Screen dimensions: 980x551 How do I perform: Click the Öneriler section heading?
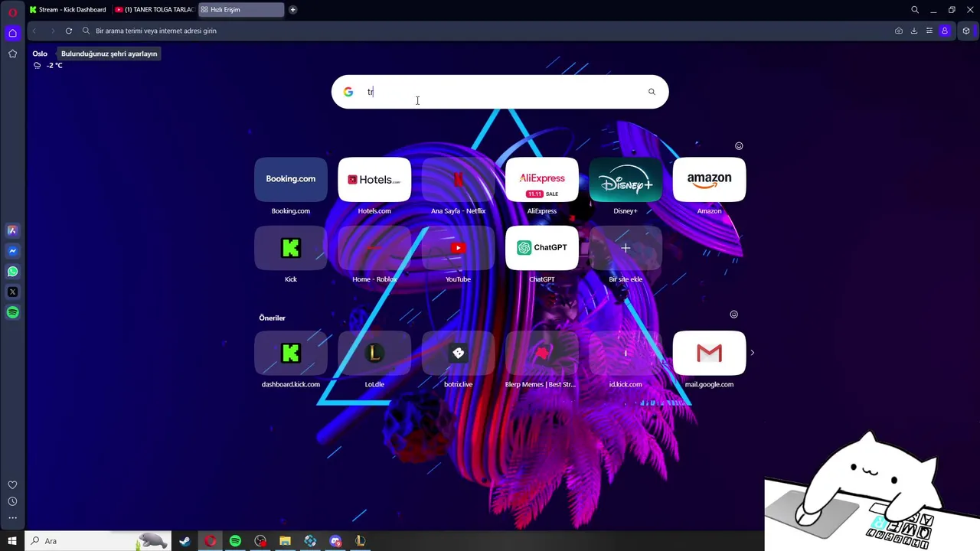[x=272, y=318]
